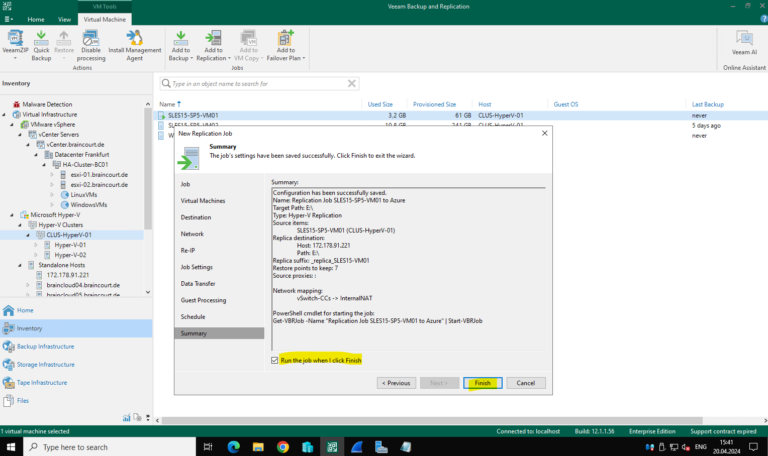Select WindowsVMs in inventory tree

88,205
